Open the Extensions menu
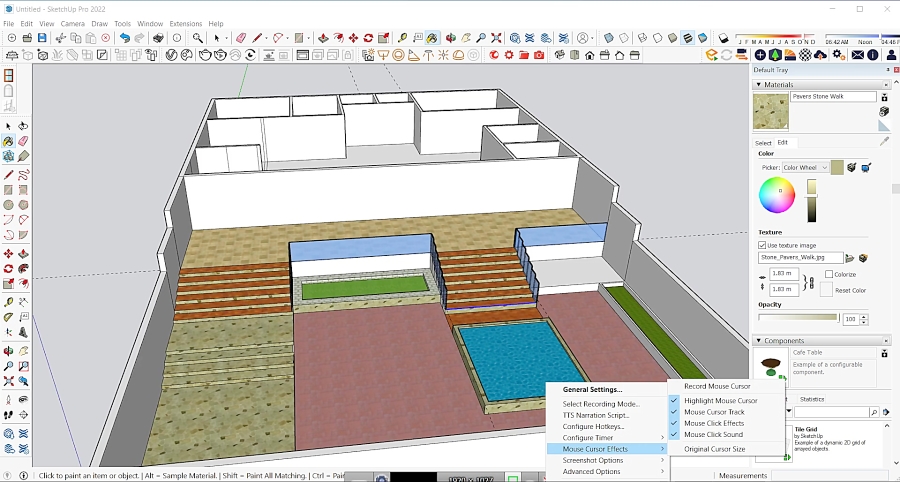This screenshot has width=900, height=482. [x=185, y=24]
